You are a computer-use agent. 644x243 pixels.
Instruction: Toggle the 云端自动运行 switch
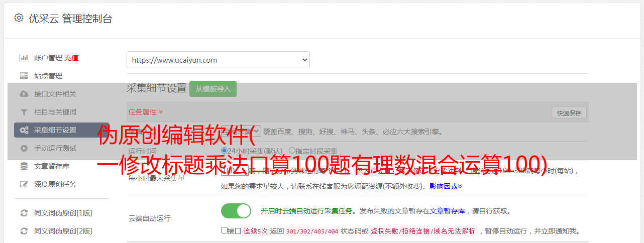(236, 211)
